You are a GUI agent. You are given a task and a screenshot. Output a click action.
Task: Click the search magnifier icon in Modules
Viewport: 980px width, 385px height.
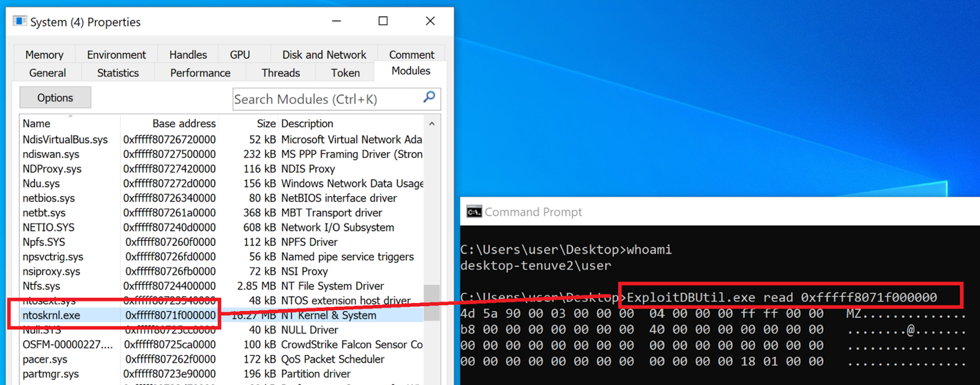click(429, 97)
